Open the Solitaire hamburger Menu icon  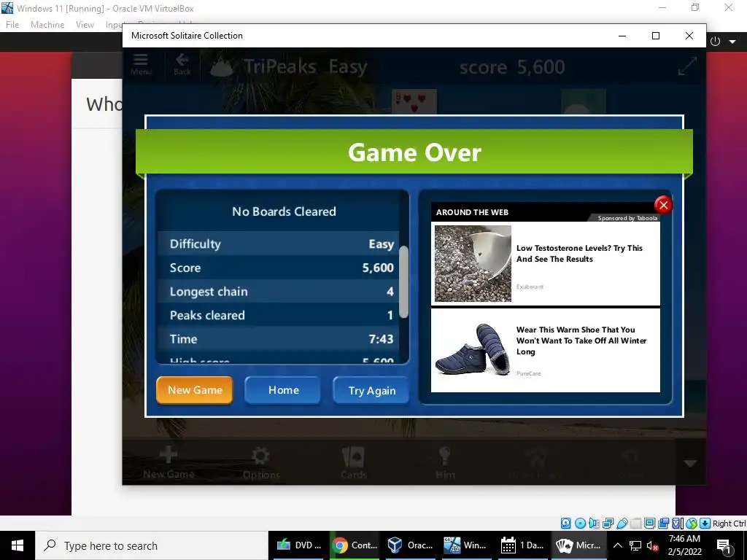(x=141, y=64)
